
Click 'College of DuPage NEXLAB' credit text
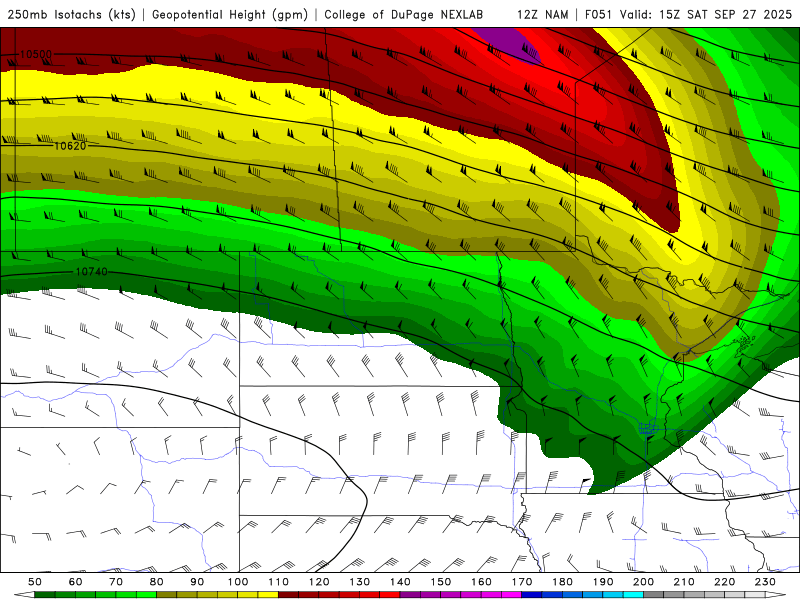[x=404, y=14]
